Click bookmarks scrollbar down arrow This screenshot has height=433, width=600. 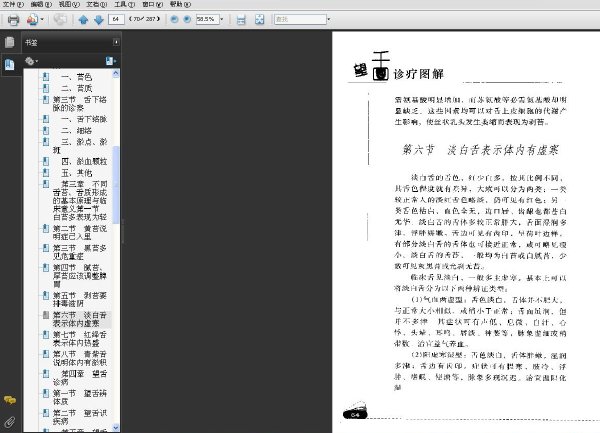[x=116, y=427]
